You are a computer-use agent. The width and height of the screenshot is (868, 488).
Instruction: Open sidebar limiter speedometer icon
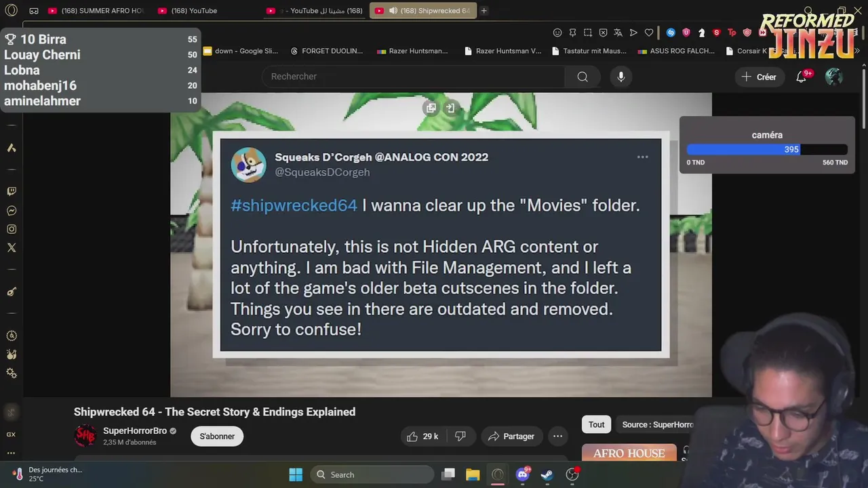click(x=12, y=335)
